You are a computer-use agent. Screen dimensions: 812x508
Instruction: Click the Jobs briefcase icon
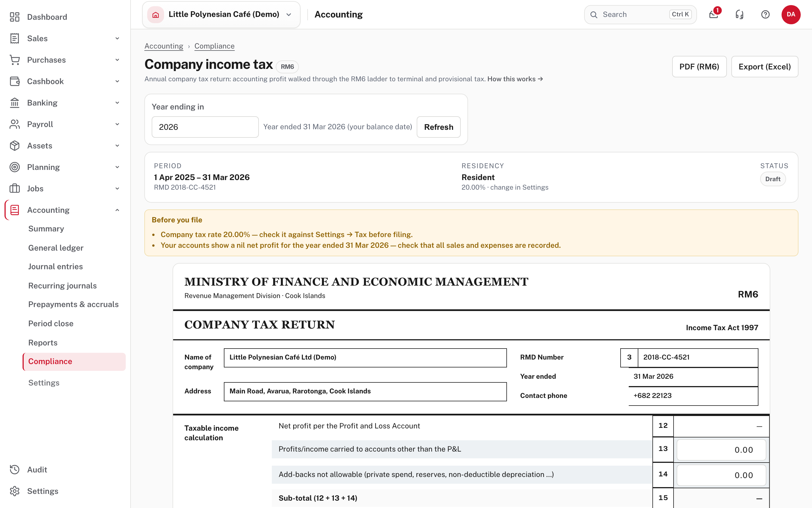(x=14, y=189)
